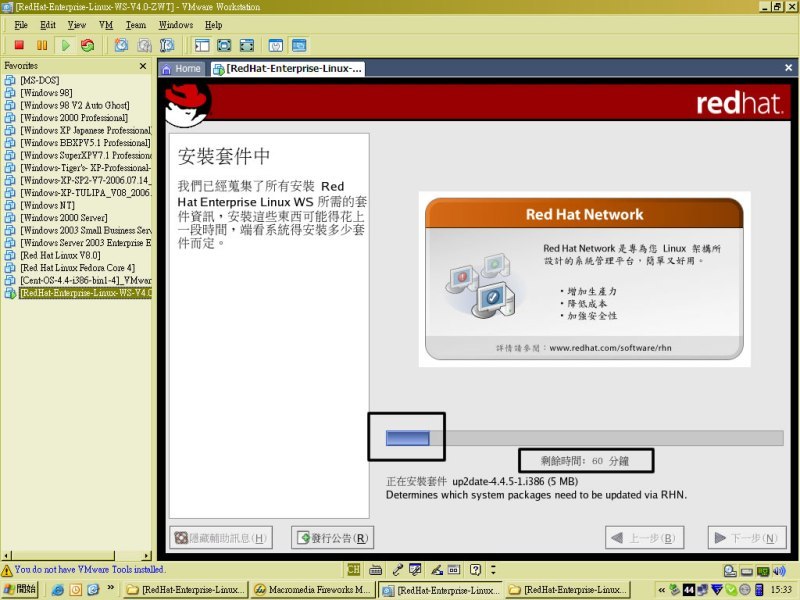Image resolution: width=800 pixels, height=600 pixels.
Task: Click the keyboard icon in the language bar
Action: coord(376,569)
